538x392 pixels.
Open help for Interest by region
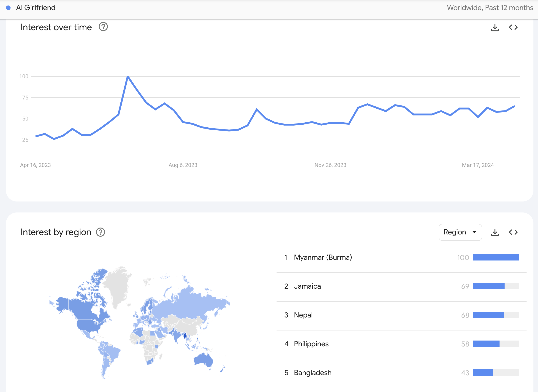pos(101,232)
